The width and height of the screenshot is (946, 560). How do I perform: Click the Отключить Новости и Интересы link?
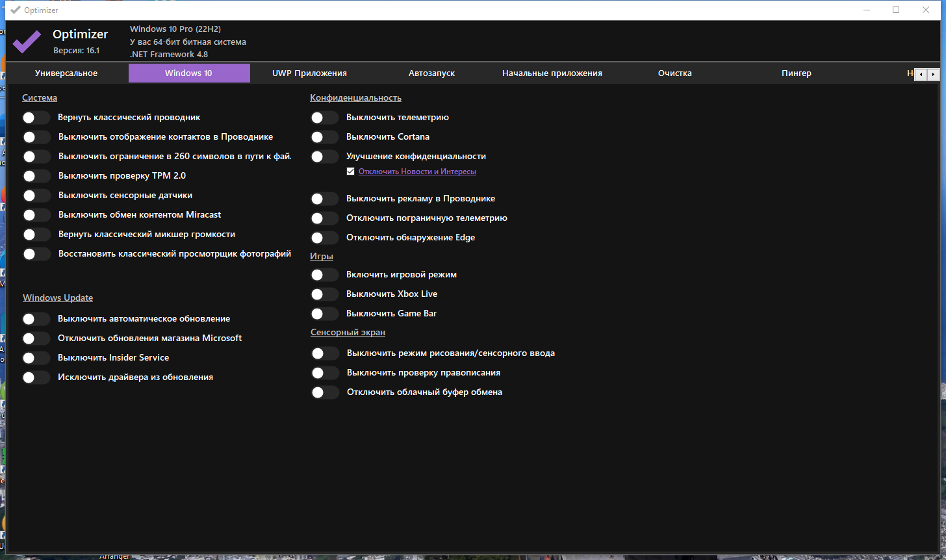click(417, 172)
